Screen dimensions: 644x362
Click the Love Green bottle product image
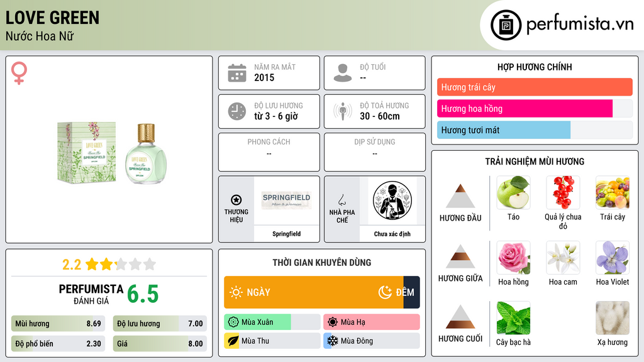coord(146,153)
